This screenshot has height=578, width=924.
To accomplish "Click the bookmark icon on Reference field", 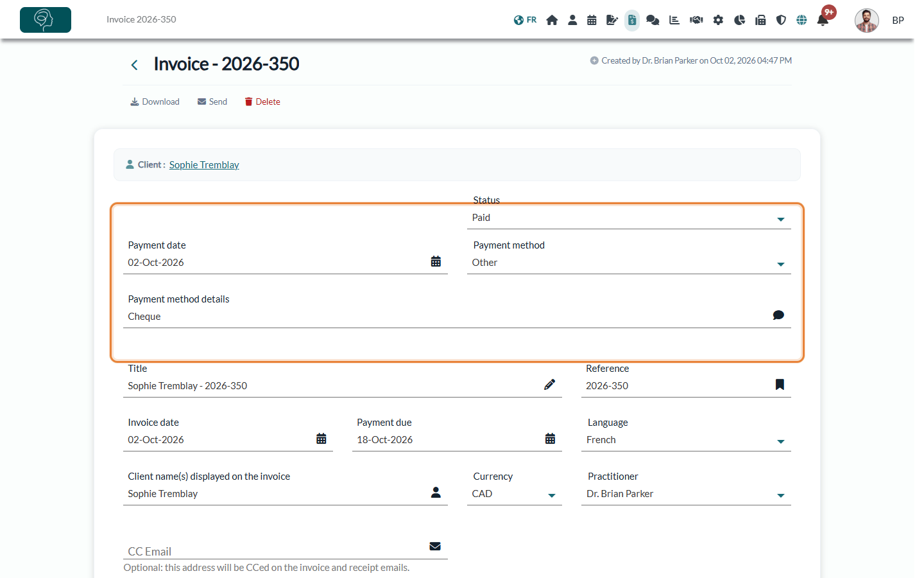I will click(780, 385).
